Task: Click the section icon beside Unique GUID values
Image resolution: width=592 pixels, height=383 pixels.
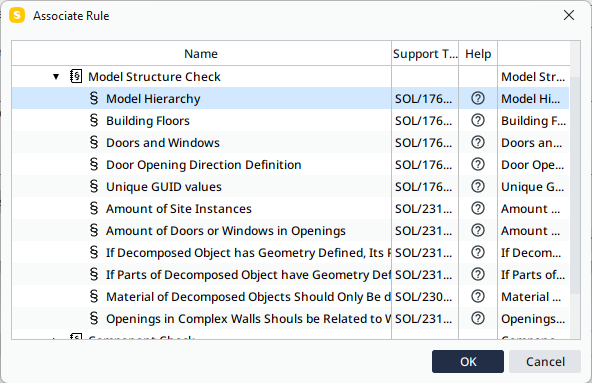Action: (94, 186)
